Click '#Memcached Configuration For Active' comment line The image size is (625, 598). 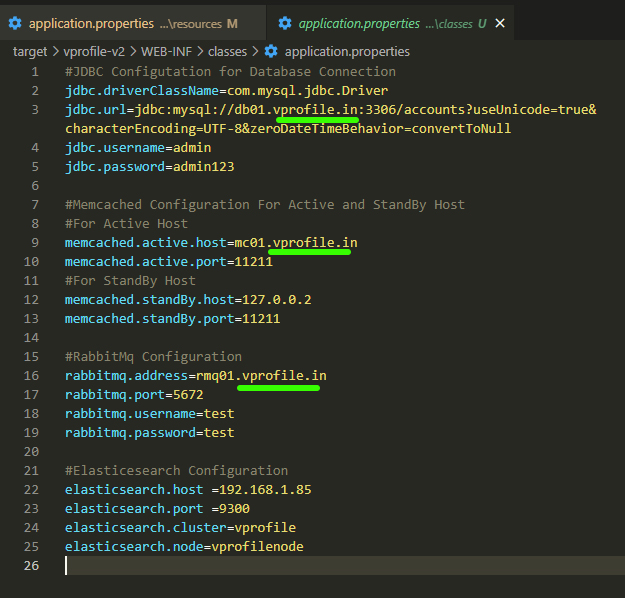click(265, 205)
